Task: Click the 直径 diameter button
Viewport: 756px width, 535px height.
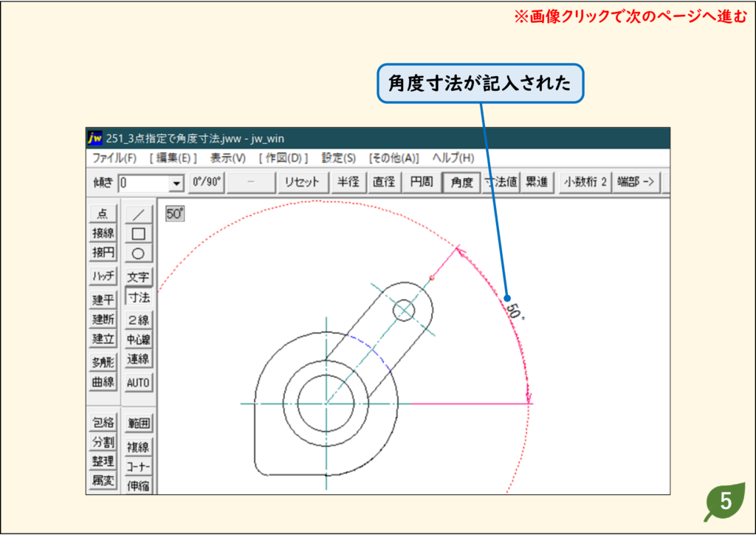Action: 384,183
